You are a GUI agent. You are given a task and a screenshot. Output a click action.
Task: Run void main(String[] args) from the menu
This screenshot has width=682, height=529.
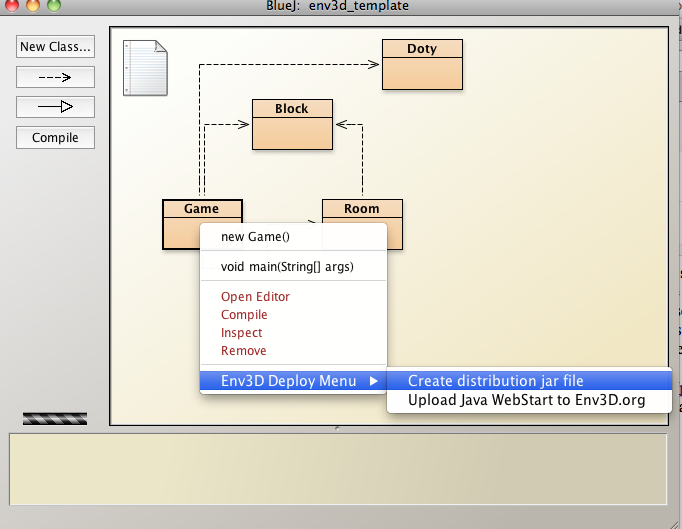(x=293, y=266)
